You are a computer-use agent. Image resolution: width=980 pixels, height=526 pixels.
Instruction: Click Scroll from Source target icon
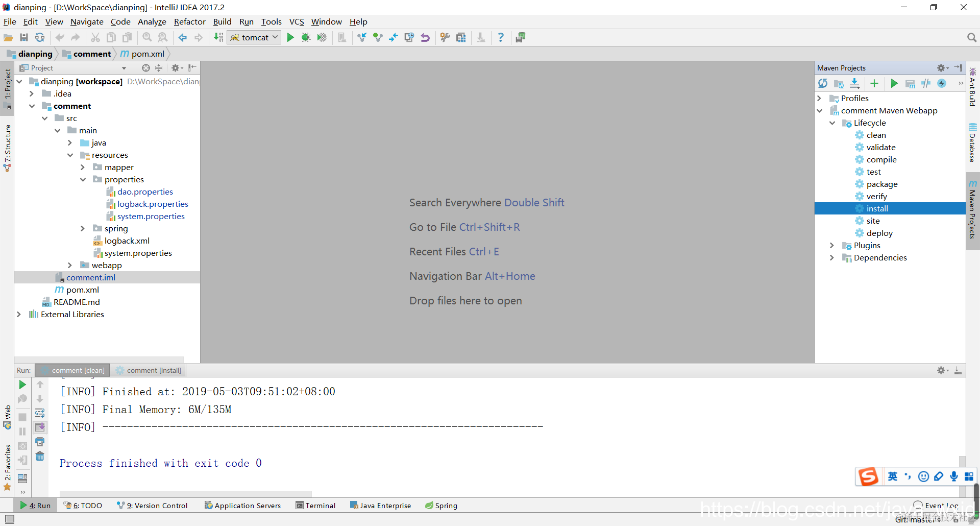[146, 68]
